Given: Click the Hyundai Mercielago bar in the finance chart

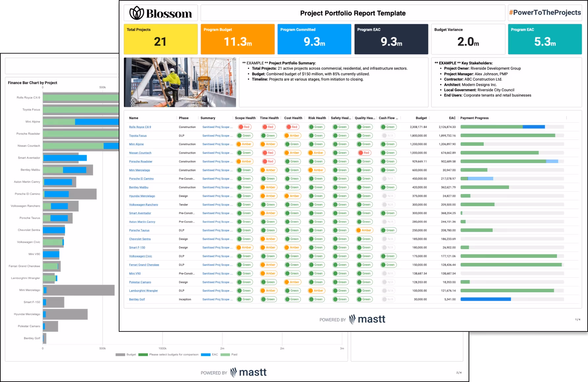Looking at the screenshot, I should (65, 314).
